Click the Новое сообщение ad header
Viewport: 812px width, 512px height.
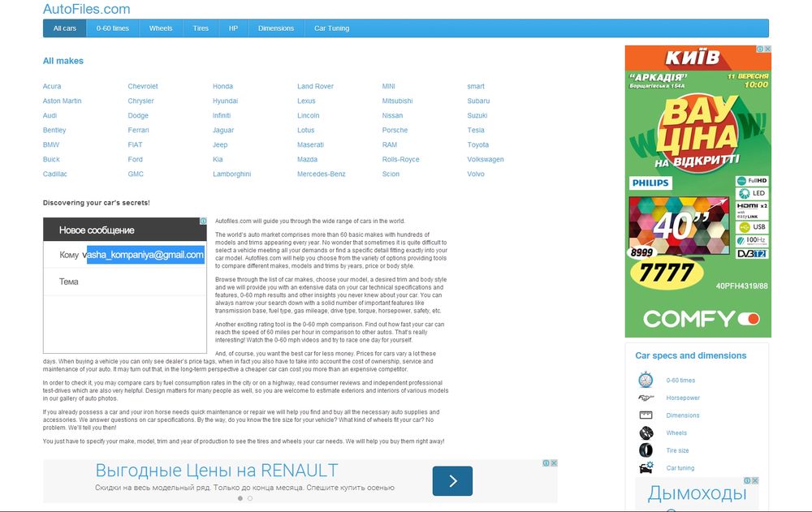(125, 230)
